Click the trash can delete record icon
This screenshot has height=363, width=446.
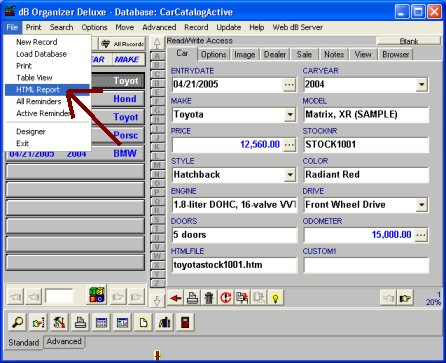[209, 298]
